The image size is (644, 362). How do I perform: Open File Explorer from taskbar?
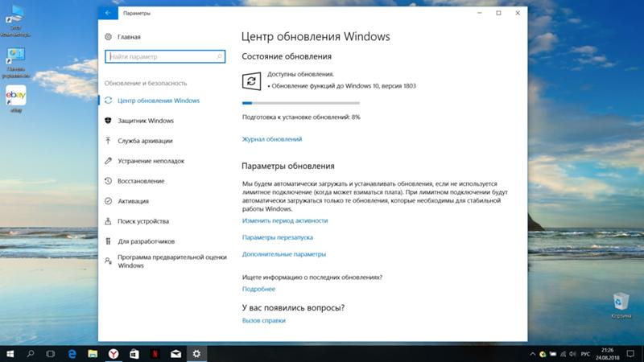click(93, 354)
